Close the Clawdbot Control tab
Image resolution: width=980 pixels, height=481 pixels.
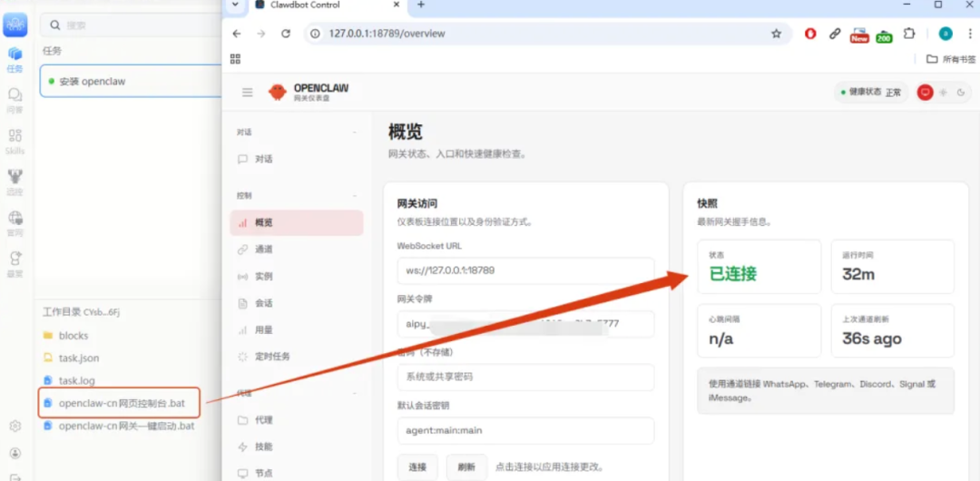tap(397, 5)
